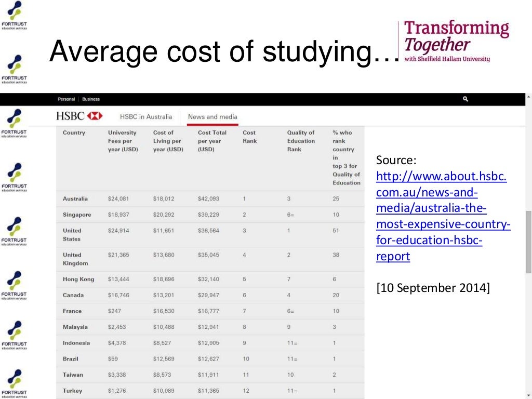Click Taiwan's total cost $11,911

(208, 375)
